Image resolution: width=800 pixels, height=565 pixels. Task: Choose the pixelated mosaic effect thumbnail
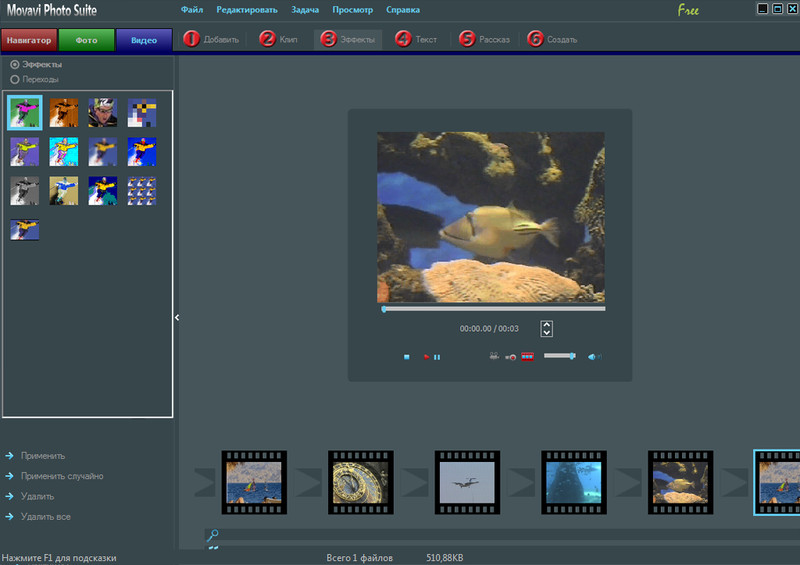click(x=142, y=113)
